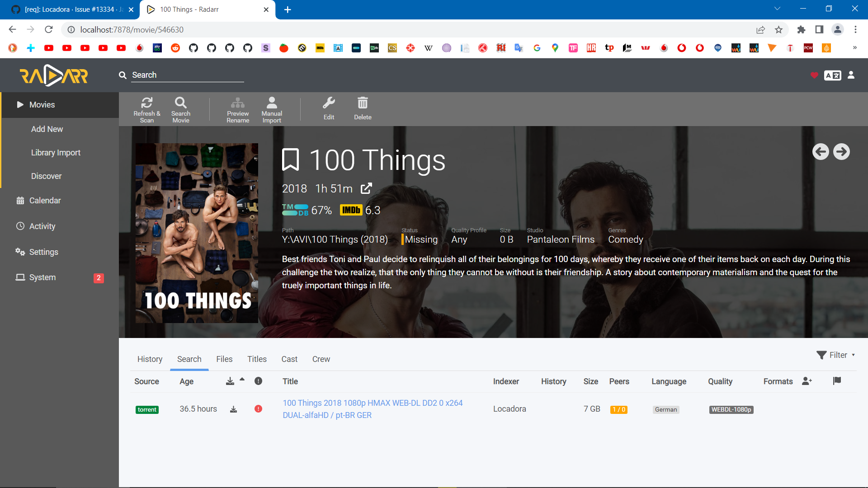Open the History tab

150,359
